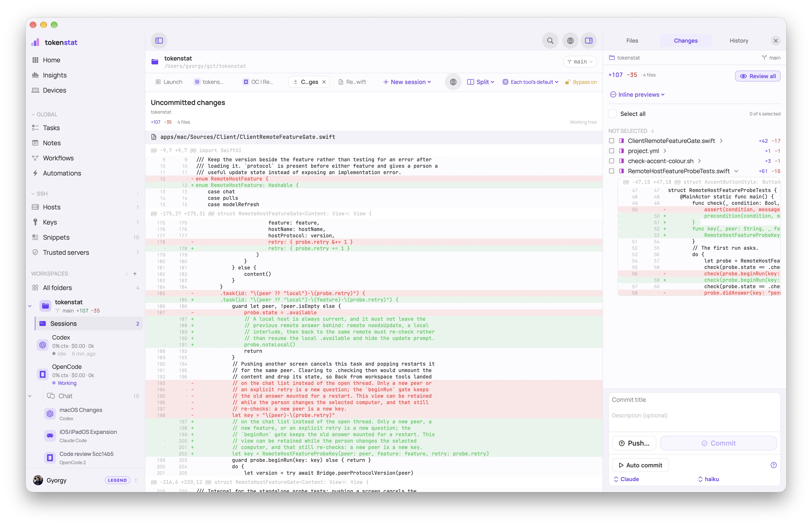Select the Codex session

(x=85, y=345)
